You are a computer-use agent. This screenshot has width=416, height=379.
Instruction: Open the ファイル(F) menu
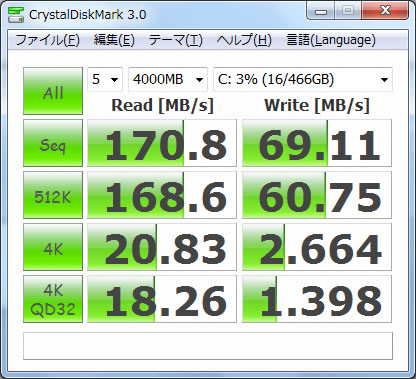(48, 40)
